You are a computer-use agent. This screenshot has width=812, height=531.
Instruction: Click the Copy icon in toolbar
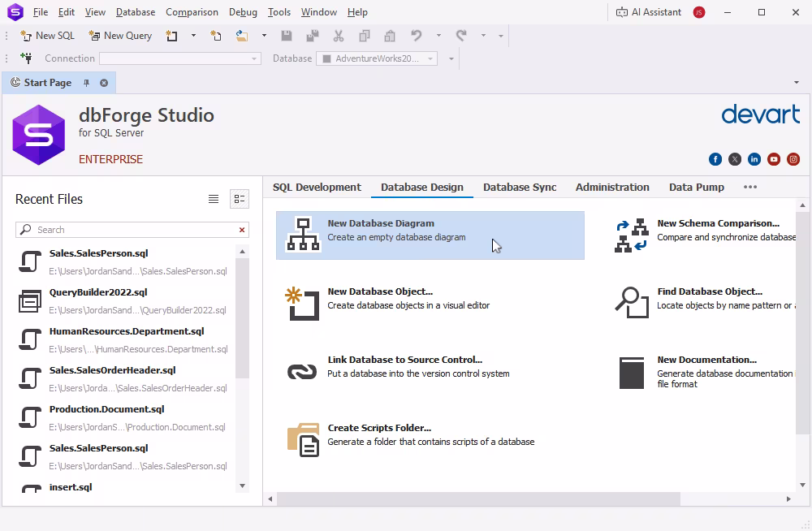(365, 36)
